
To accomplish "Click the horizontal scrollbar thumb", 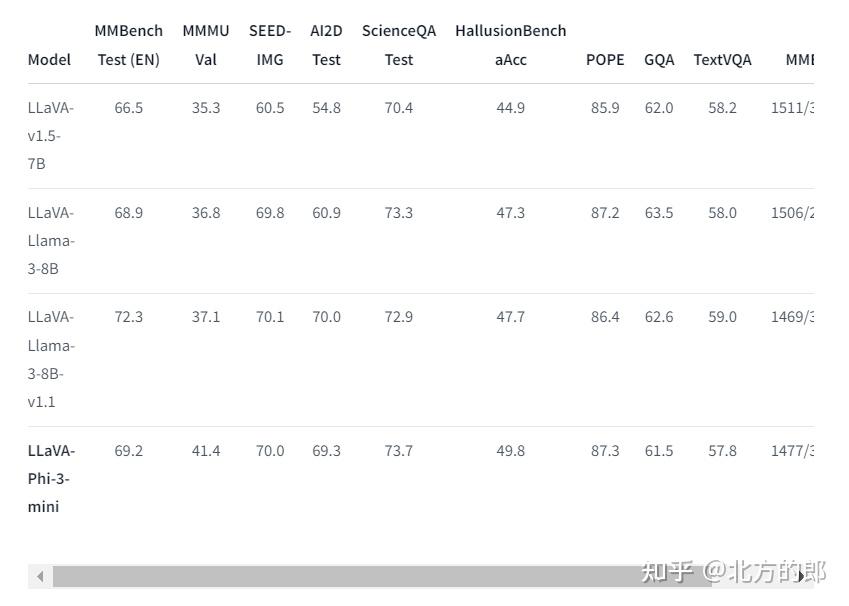I will (x=380, y=576).
